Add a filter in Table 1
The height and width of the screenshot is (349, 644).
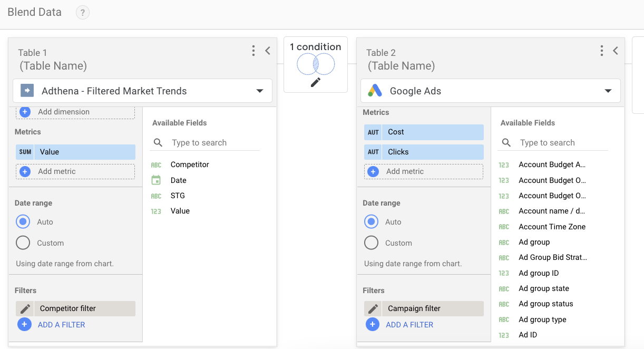tap(61, 325)
